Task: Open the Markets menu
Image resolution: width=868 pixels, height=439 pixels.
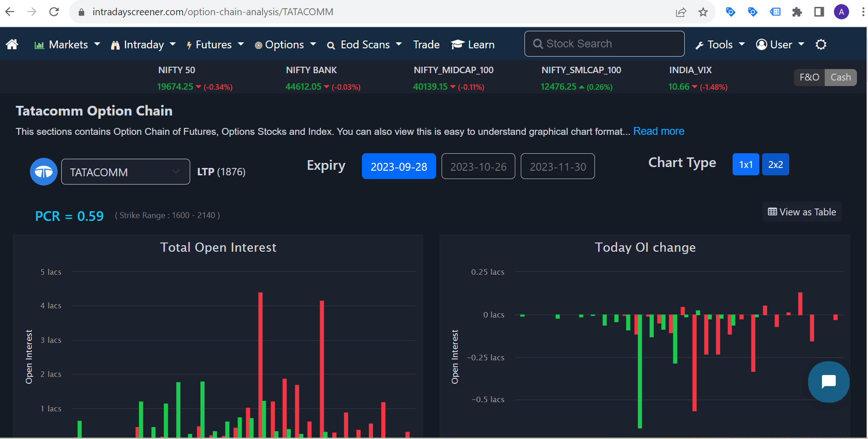Action: pyautogui.click(x=68, y=44)
